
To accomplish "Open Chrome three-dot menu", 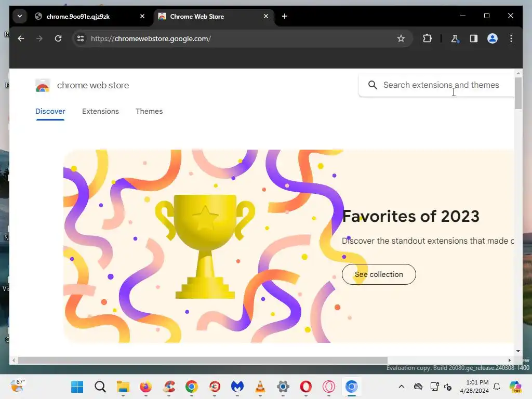I will (511, 38).
